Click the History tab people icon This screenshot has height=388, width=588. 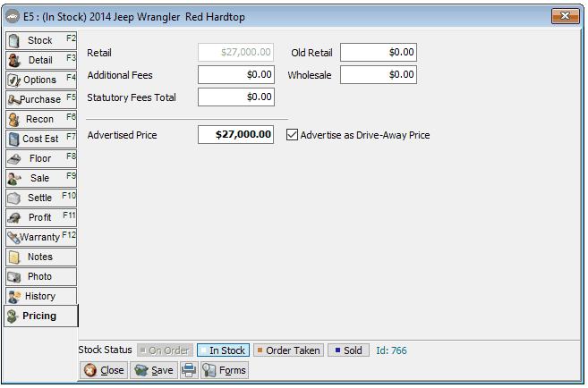(x=14, y=297)
